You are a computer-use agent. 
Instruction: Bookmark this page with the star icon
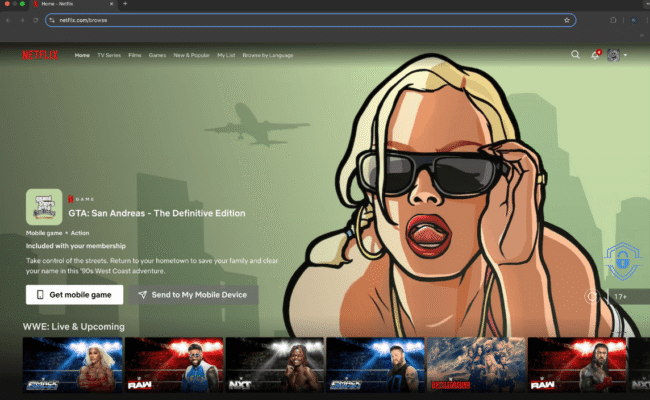point(567,20)
